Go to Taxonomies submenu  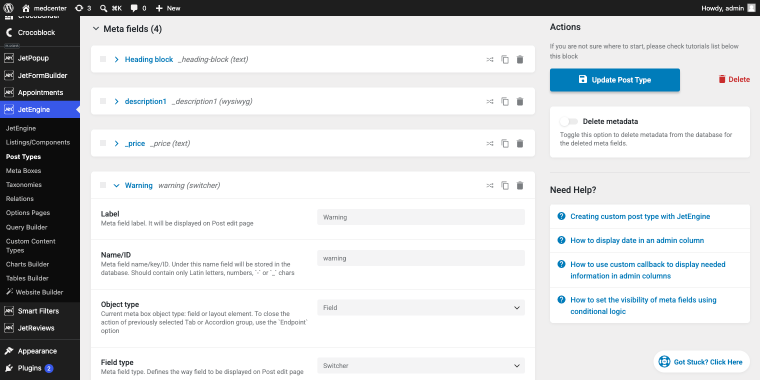[x=24, y=185]
